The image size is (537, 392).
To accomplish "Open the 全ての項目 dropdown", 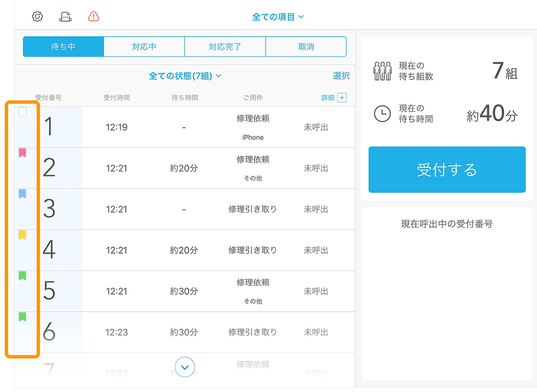I will [x=278, y=16].
